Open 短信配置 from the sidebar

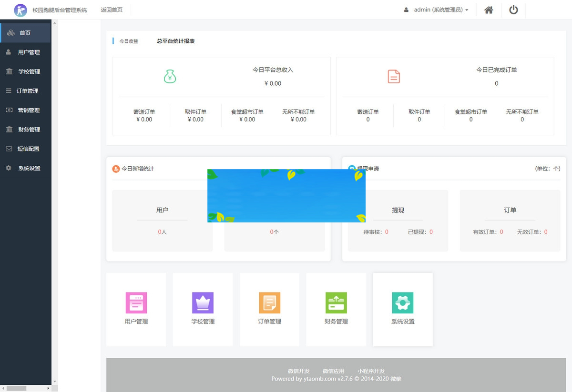click(x=26, y=149)
